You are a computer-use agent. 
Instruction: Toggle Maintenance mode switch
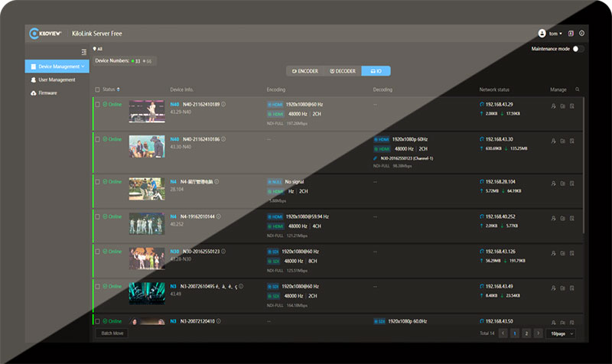(x=578, y=49)
